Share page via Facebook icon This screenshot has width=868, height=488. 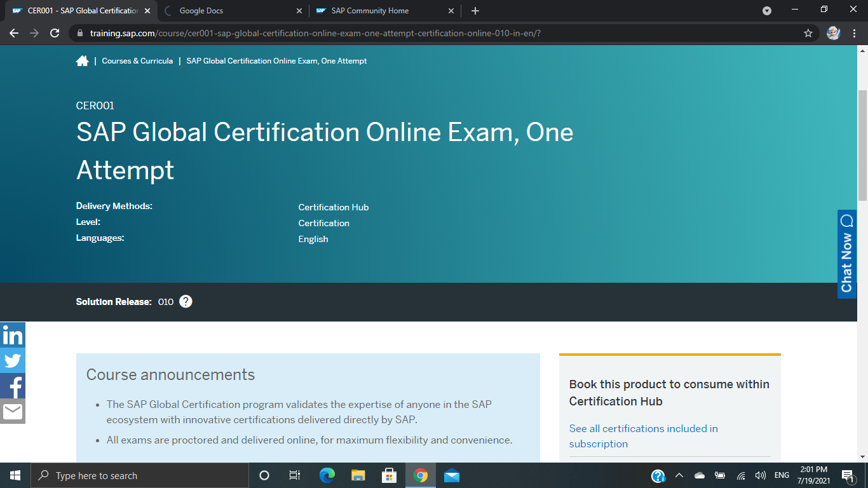13,386
